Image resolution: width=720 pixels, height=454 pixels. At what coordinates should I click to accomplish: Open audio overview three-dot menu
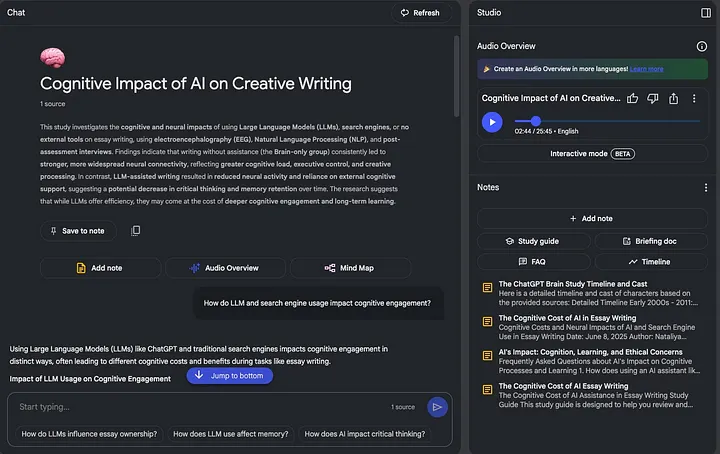pyautogui.click(x=694, y=98)
